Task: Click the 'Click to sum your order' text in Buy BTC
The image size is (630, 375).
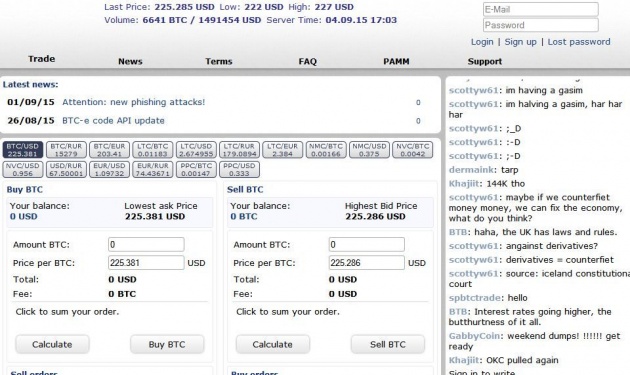Action: pyautogui.click(x=67, y=312)
